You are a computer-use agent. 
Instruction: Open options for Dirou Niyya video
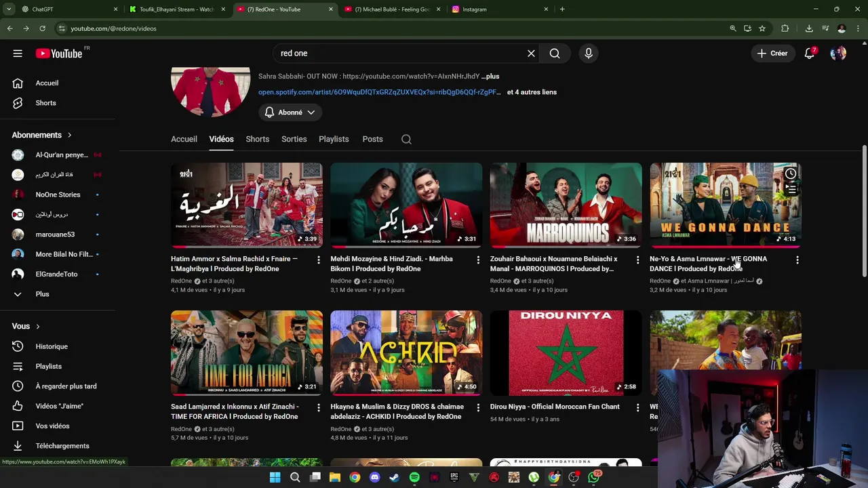coord(637,407)
